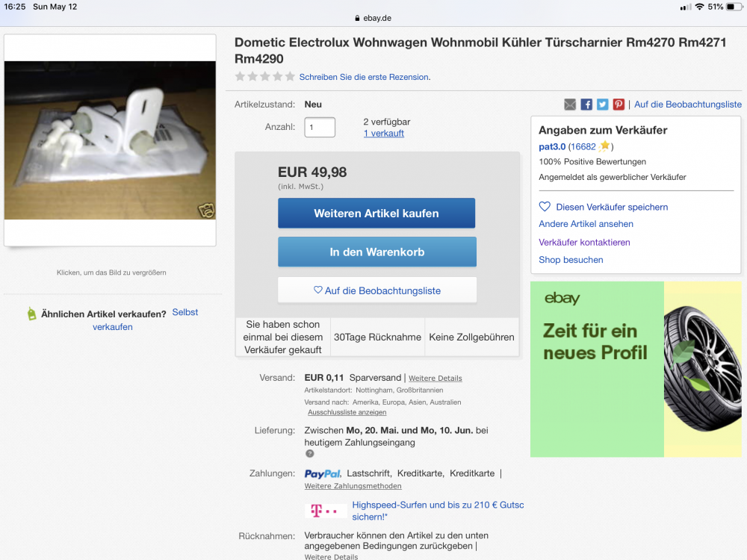Share listing on Twitter icon
Viewport: 747px width, 560px height.
pyautogui.click(x=603, y=105)
